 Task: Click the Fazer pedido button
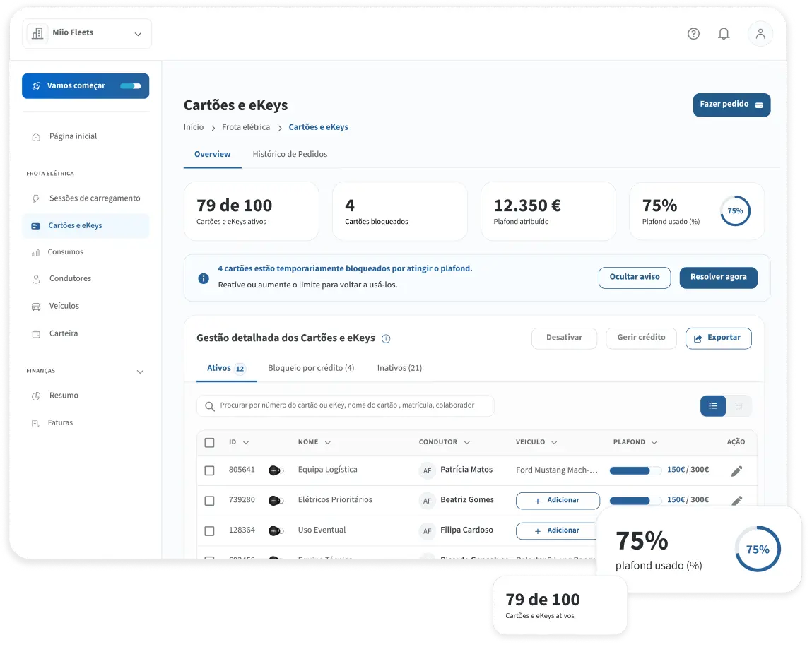(731, 105)
